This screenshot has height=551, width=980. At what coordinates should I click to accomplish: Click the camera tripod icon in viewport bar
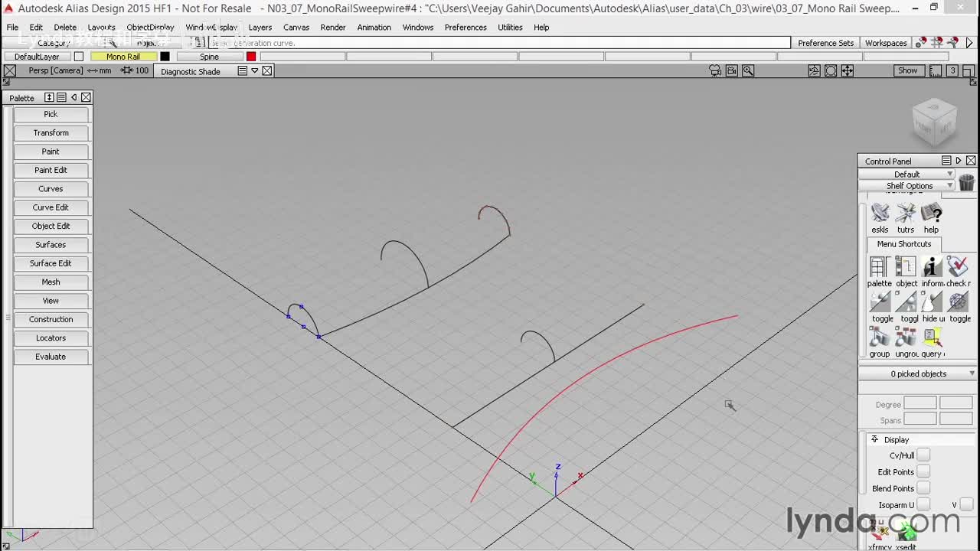coord(715,70)
